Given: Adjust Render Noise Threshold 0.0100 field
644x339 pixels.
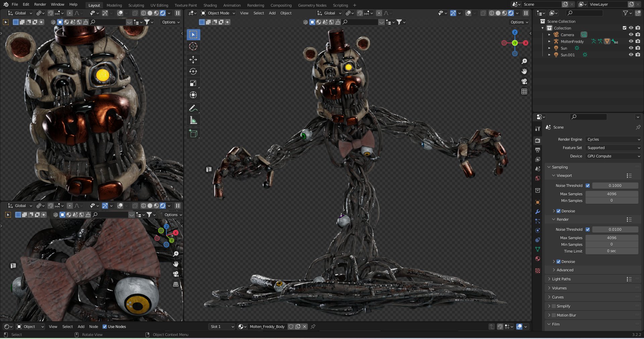Looking at the screenshot, I should pyautogui.click(x=615, y=229).
